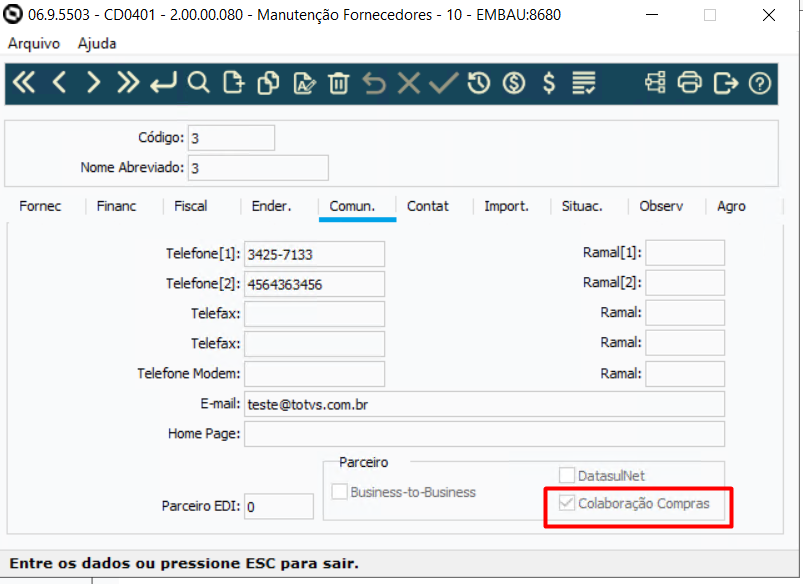Image resolution: width=803 pixels, height=584 pixels.
Task: Open help question mark icon
Action: [x=759, y=82]
